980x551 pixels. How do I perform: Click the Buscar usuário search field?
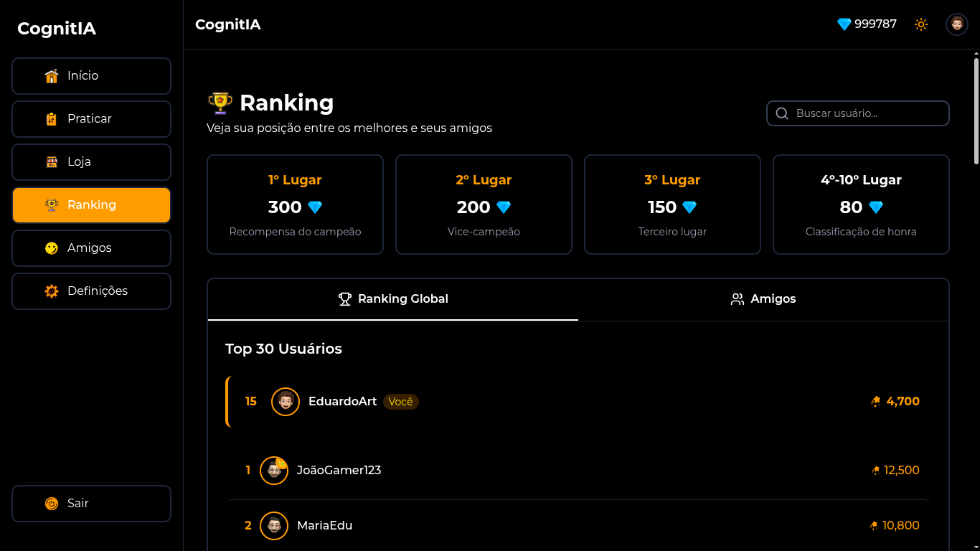coord(857,113)
